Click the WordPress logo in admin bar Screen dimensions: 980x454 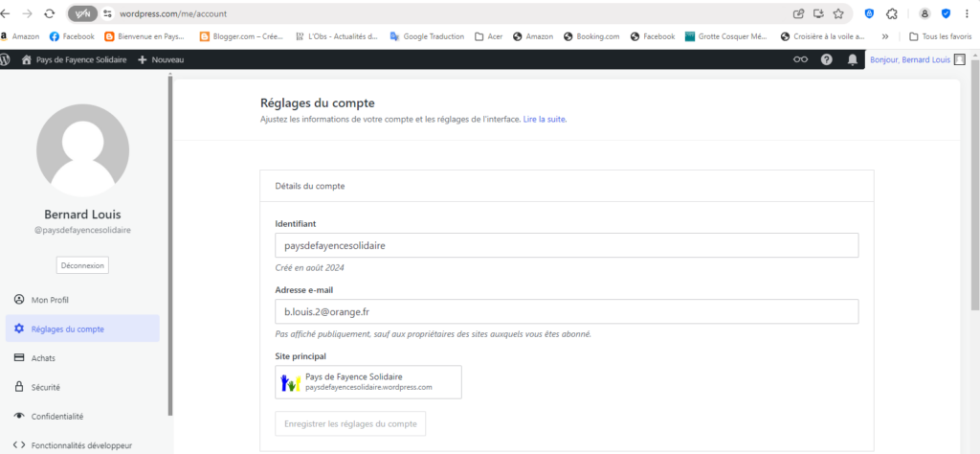(7, 59)
